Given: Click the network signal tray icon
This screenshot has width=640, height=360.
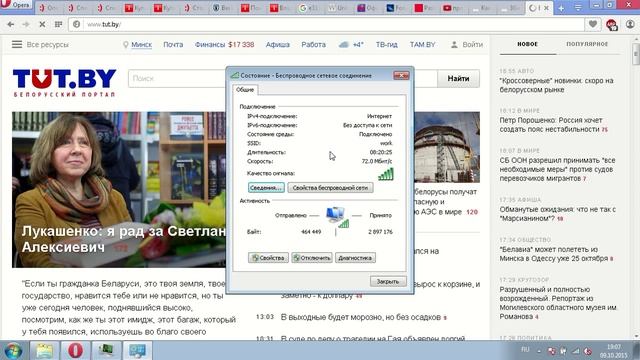Looking at the screenshot, I should (x=576, y=351).
